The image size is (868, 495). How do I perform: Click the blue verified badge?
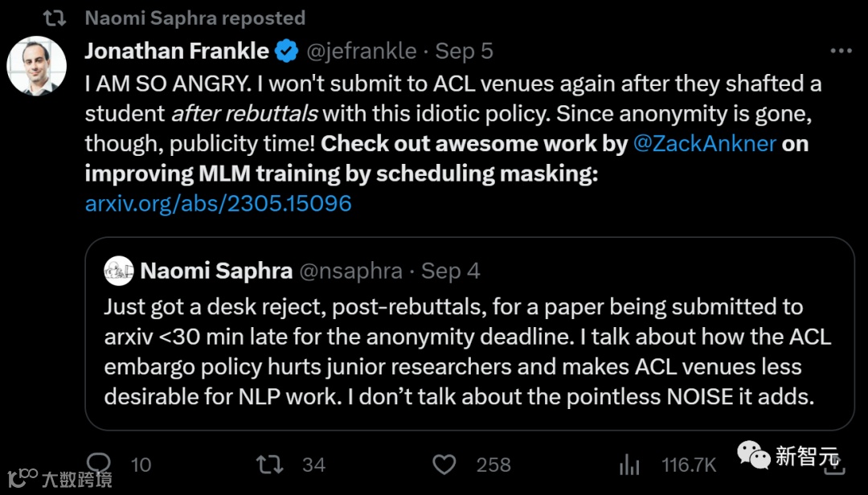click(286, 51)
